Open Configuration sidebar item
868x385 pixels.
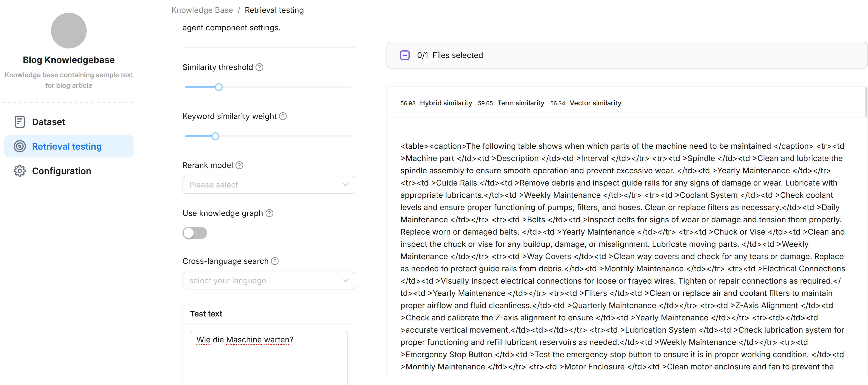click(69, 171)
